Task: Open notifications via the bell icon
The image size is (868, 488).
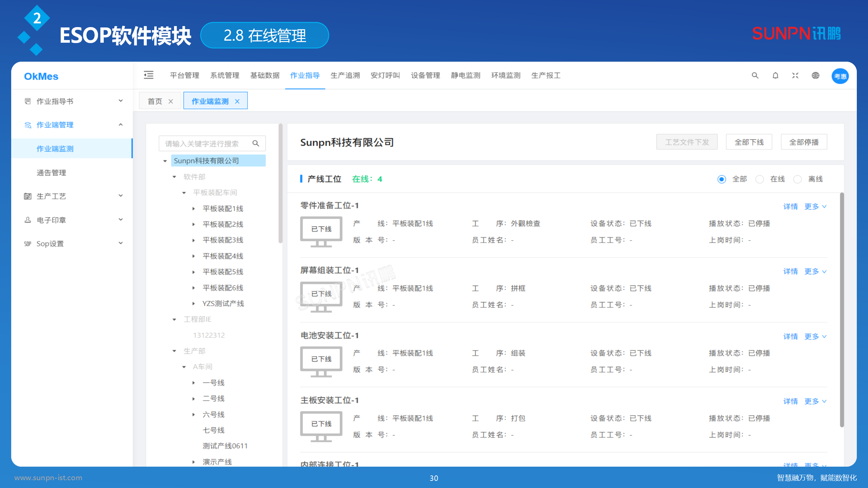Action: click(775, 76)
